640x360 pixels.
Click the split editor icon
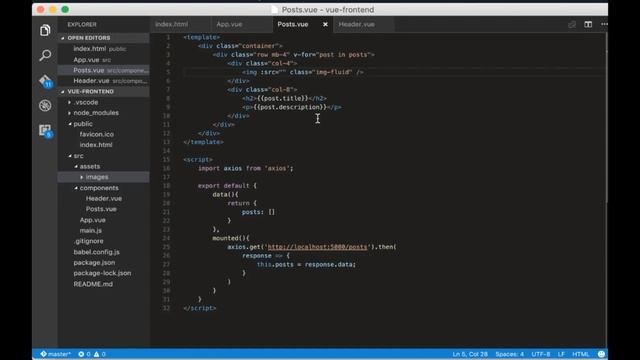[x=588, y=24]
